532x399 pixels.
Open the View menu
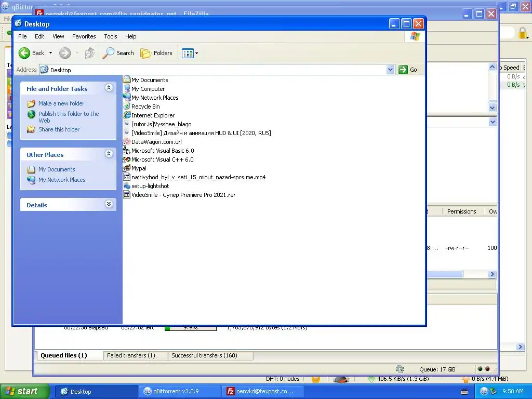click(x=58, y=36)
